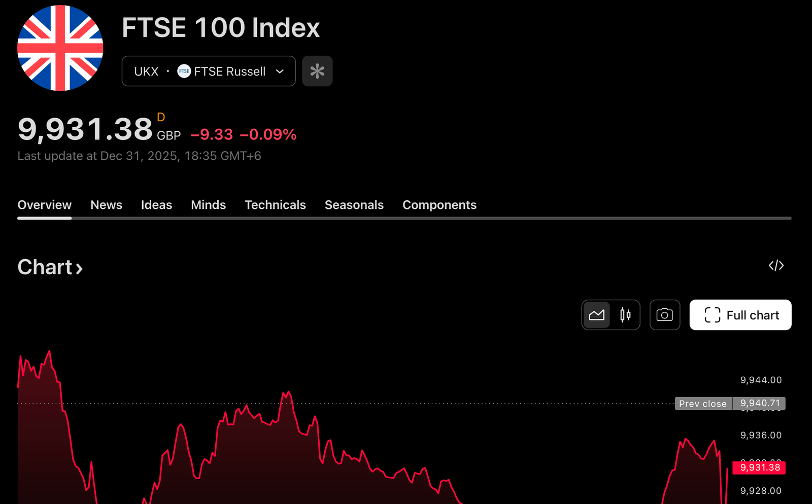Switch to the Technicals tab
The height and width of the screenshot is (504, 812).
(x=275, y=205)
